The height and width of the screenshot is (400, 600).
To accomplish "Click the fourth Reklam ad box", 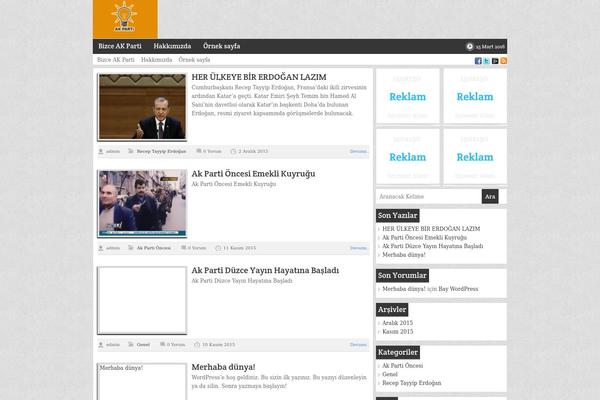I will (475, 157).
